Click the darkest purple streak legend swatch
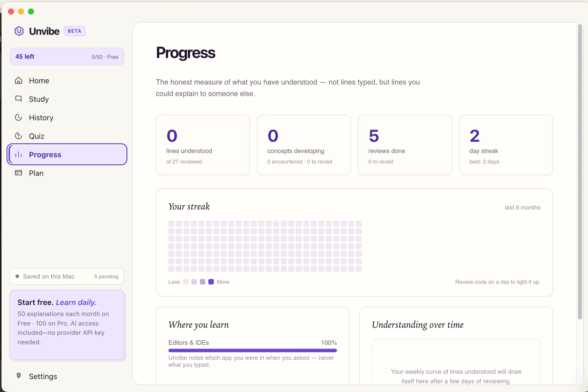This screenshot has height=392, width=588. (x=211, y=282)
